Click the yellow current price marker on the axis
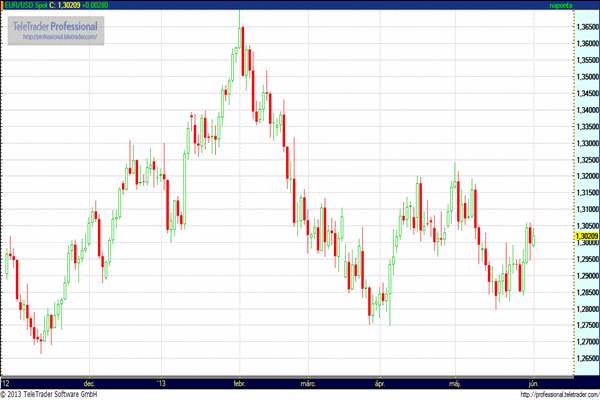Viewport: 600px width, 400px height. coord(557,236)
